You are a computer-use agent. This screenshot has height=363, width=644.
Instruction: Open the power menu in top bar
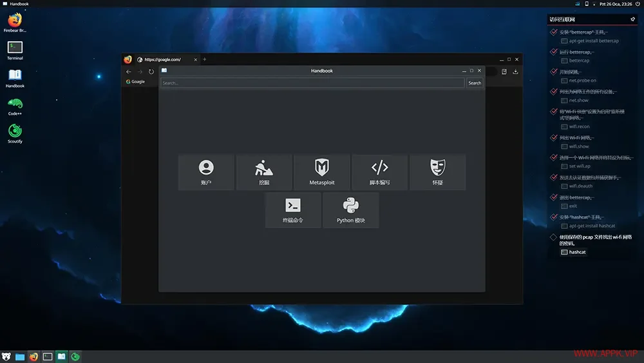tap(638, 4)
